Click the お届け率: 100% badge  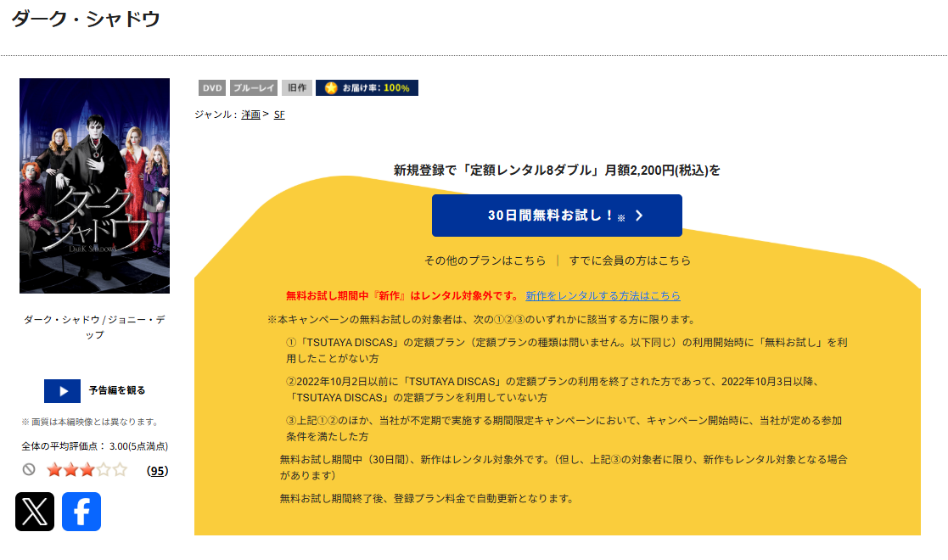pos(367,87)
